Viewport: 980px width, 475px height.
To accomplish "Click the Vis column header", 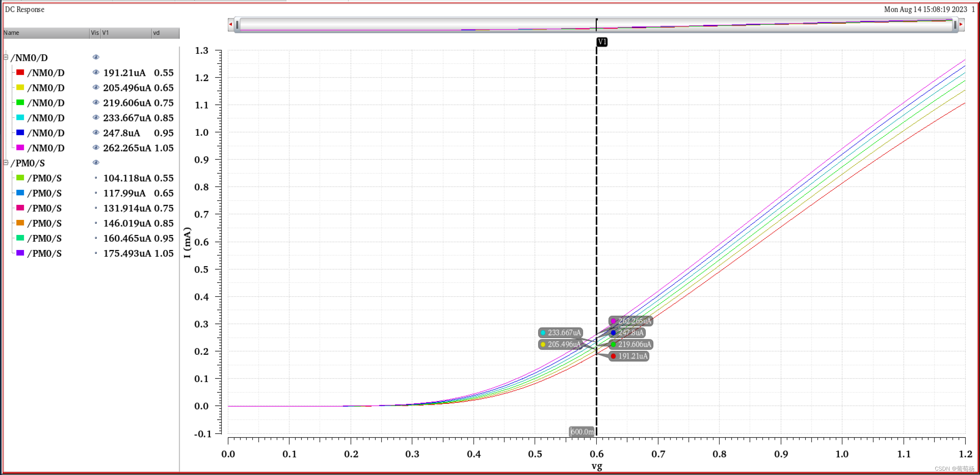I will (95, 33).
